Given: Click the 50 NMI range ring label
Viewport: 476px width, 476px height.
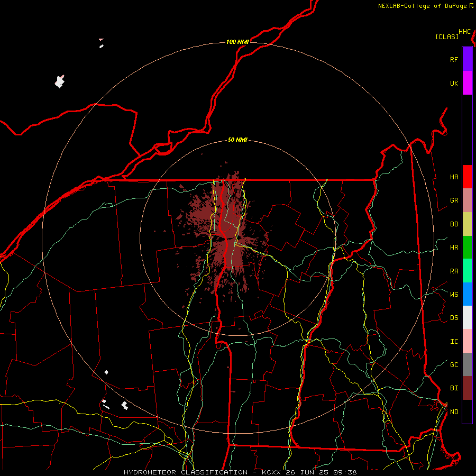Looking at the screenshot, I should tap(237, 140).
